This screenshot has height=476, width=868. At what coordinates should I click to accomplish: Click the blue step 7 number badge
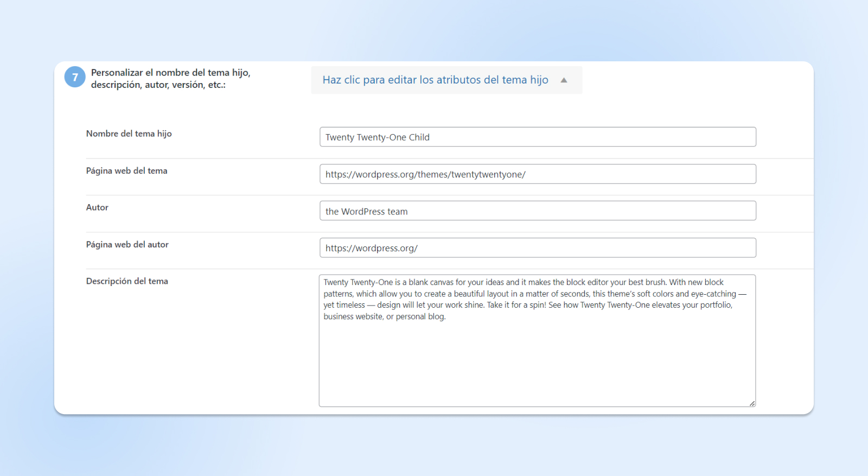(75, 77)
